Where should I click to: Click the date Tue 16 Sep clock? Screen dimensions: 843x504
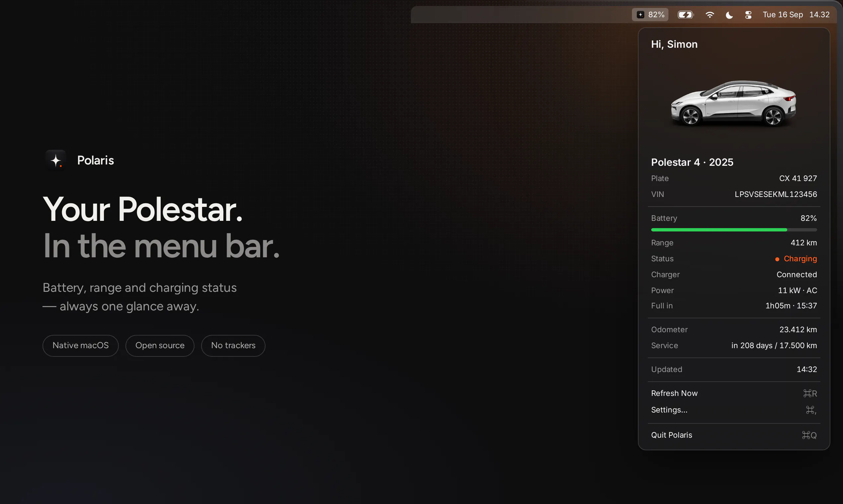click(796, 15)
